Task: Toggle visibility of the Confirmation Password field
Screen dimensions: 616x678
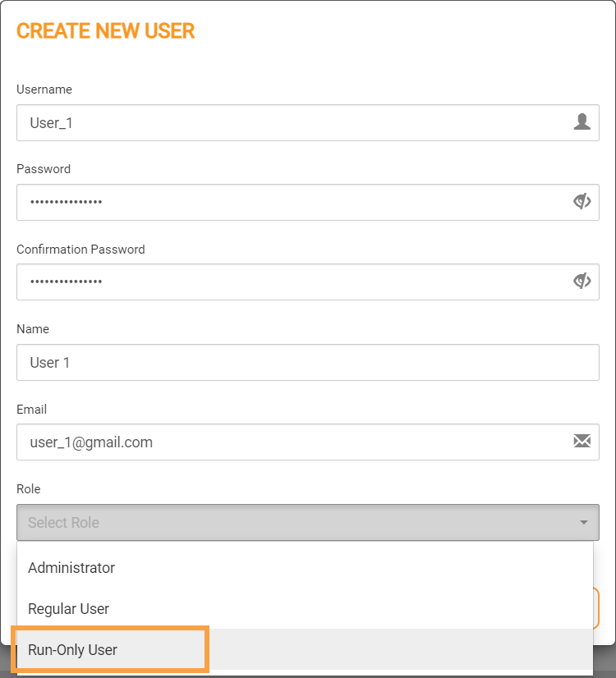Action: click(582, 282)
